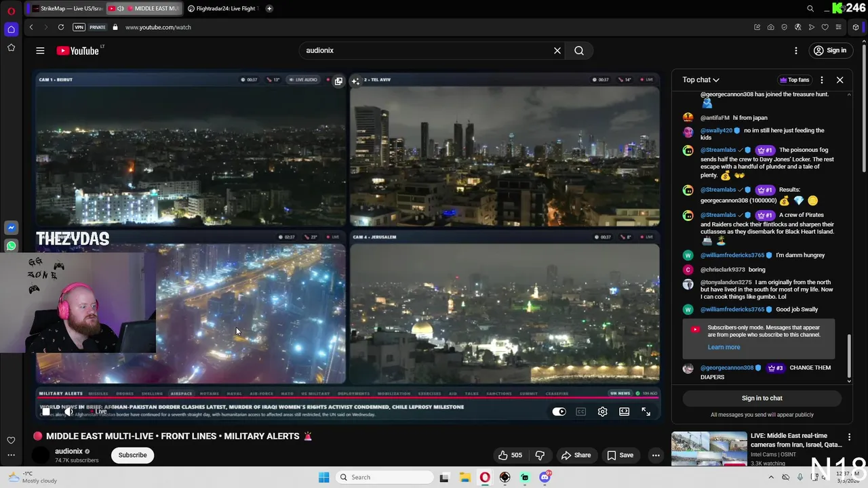Open bookmarks star in Opera sidebar
Image resolution: width=868 pixels, height=488 pixels.
(x=11, y=47)
